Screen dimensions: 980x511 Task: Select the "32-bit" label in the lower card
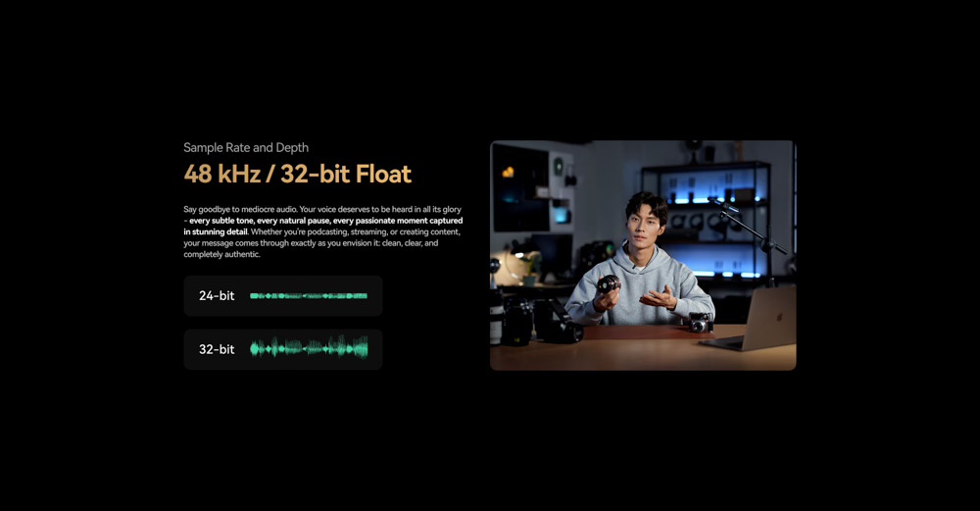pos(217,349)
